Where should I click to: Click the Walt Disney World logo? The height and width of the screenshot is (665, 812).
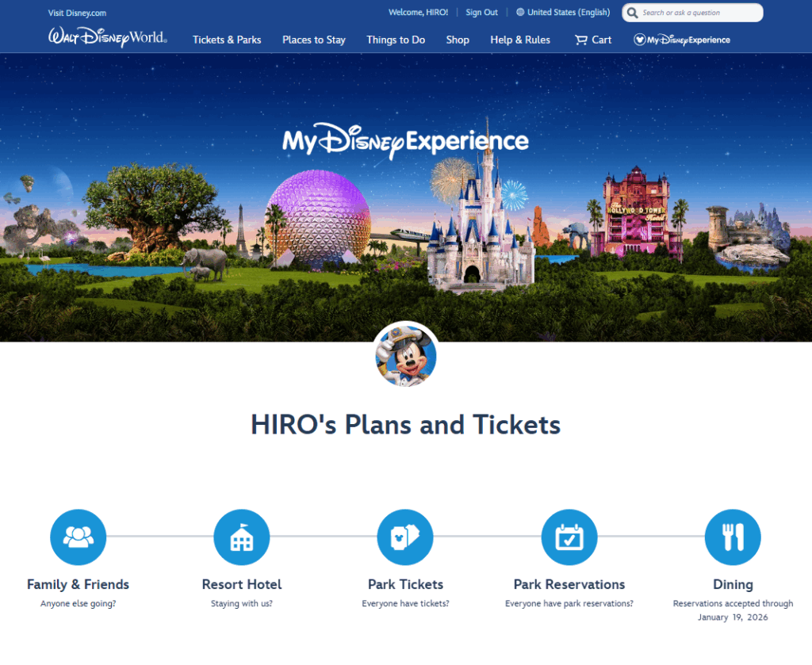pyautogui.click(x=107, y=37)
